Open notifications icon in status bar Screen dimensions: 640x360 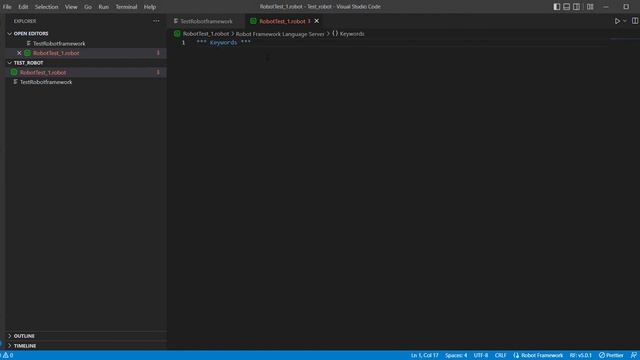point(633,356)
